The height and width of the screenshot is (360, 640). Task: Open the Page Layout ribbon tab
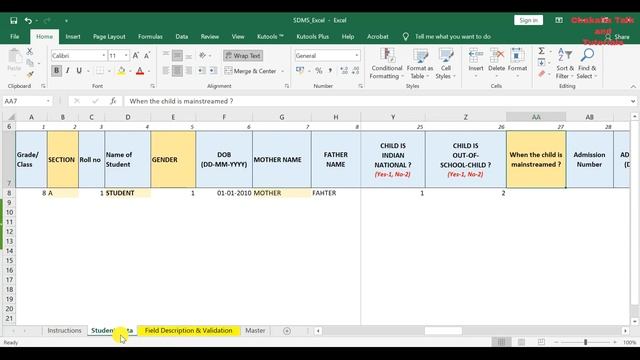coord(109,37)
